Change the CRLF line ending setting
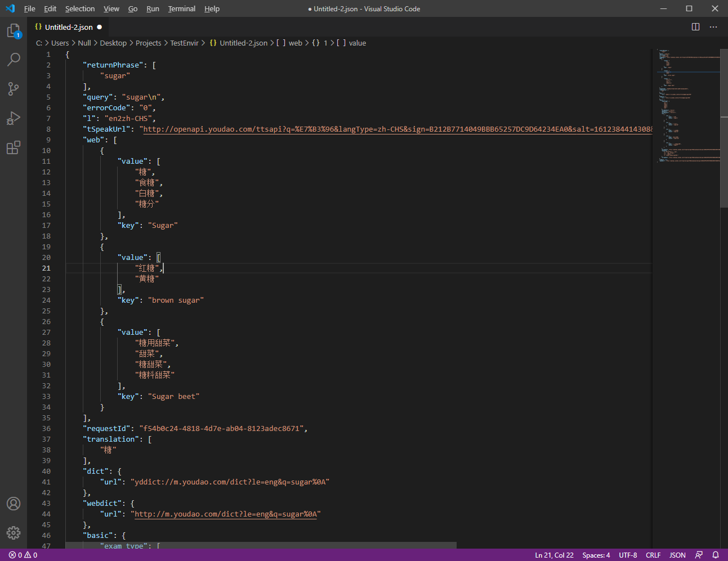728x561 pixels. point(653,555)
